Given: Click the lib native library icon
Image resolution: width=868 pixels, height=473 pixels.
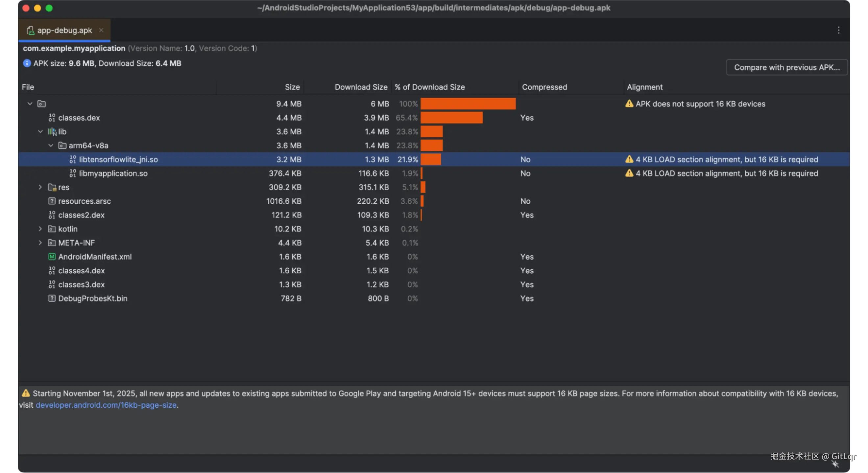Looking at the screenshot, I should (52, 132).
